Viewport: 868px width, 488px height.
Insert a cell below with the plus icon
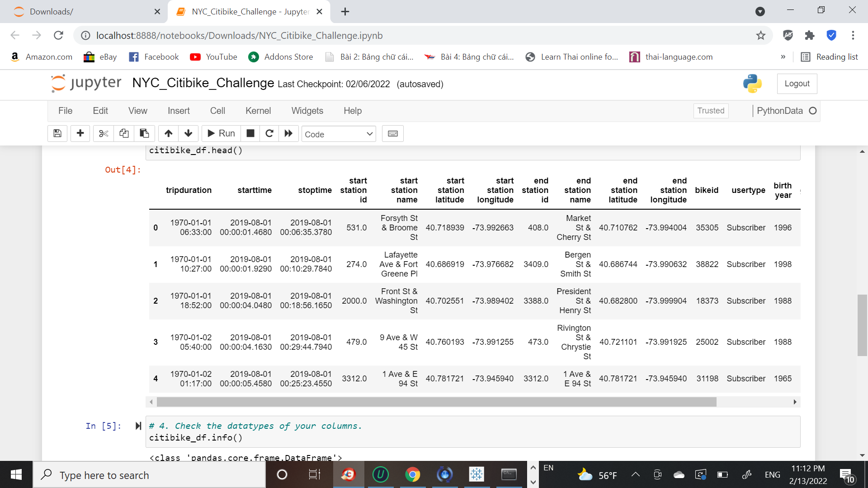pyautogui.click(x=80, y=134)
